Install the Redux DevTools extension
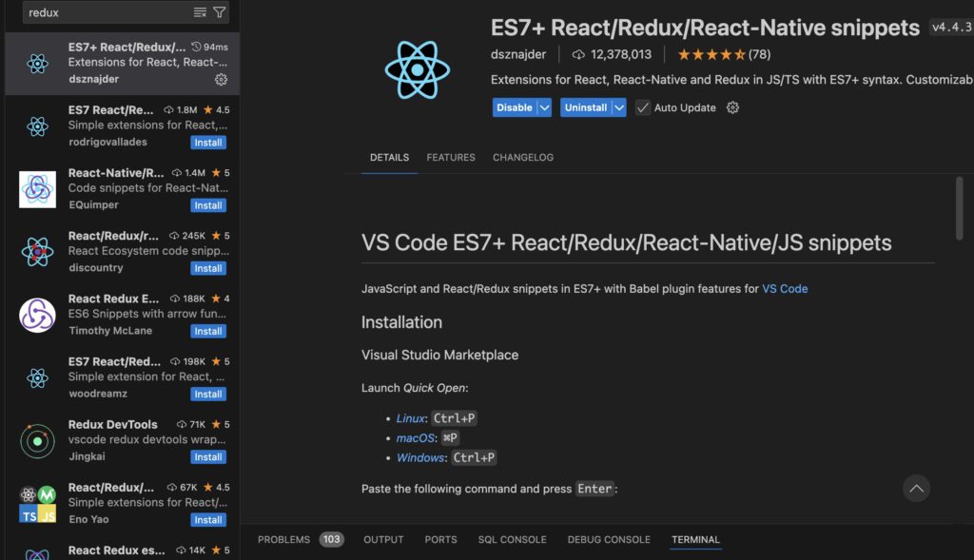Viewport: 974px width, 560px height. [x=208, y=457]
